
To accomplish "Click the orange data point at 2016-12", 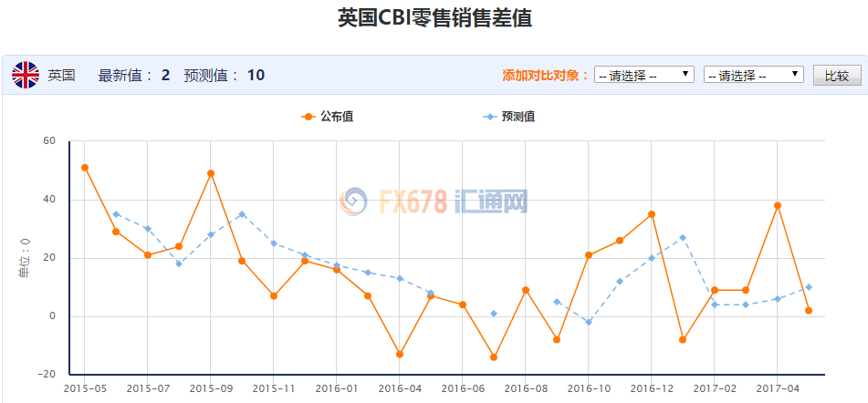I will click(652, 214).
